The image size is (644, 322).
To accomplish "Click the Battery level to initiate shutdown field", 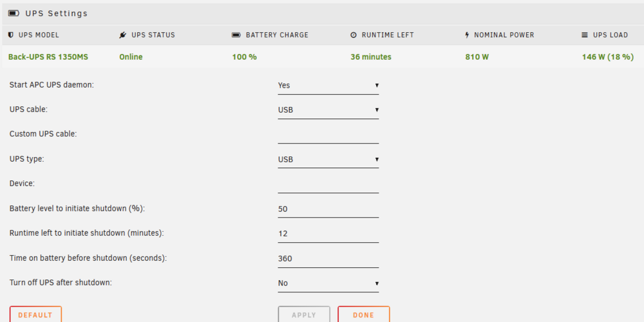I will [x=328, y=209].
